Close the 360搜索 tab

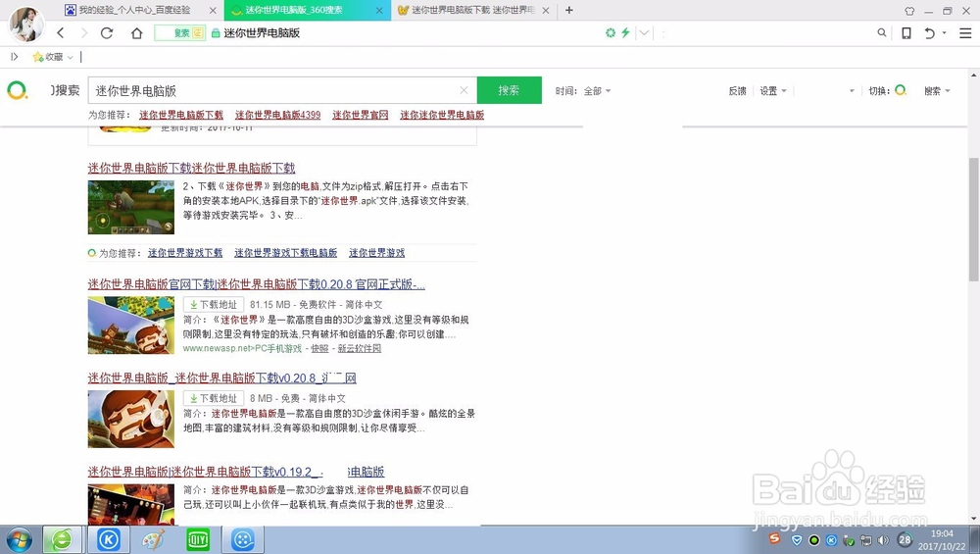[x=379, y=10]
